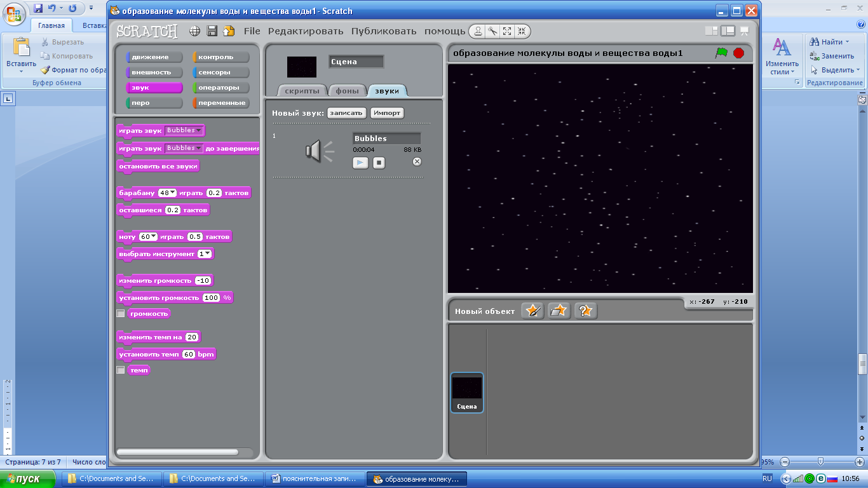Open Изменить стили in Word

(x=782, y=57)
